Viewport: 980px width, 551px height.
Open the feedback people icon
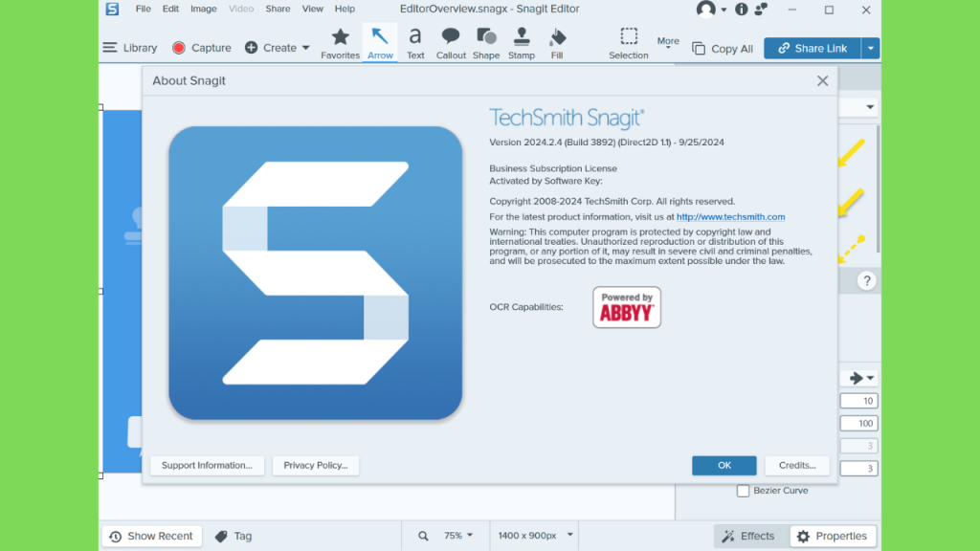tap(761, 9)
